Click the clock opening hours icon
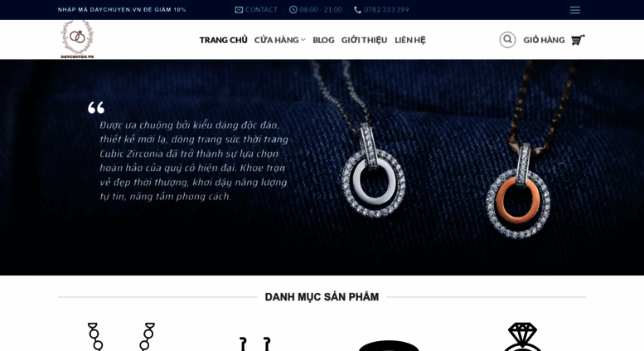The width and height of the screenshot is (644, 351). coord(293,10)
